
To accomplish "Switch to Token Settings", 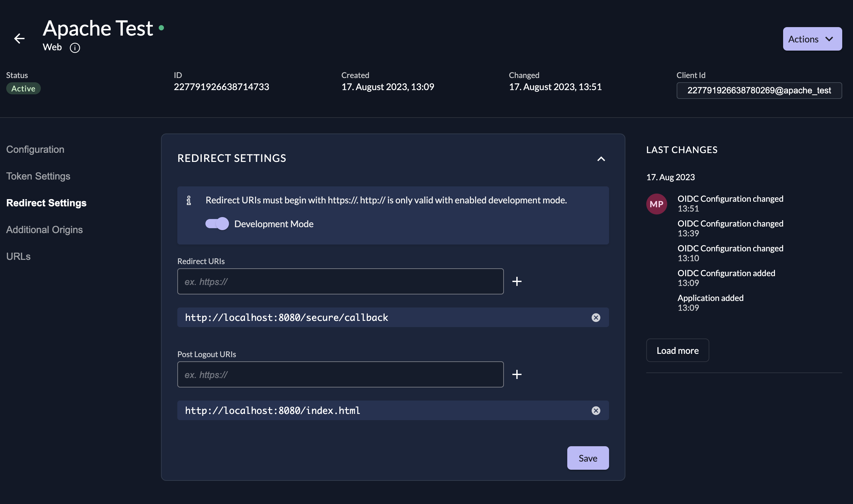I will pyautogui.click(x=38, y=176).
